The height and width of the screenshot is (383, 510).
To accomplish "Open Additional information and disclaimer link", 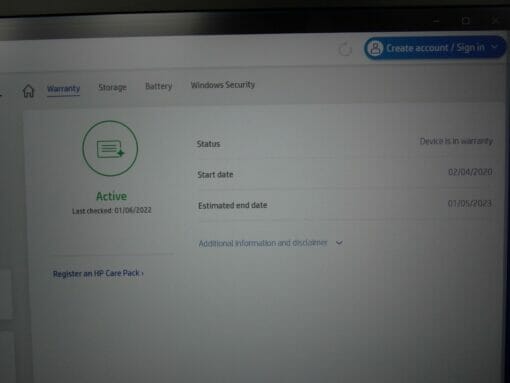I will (x=263, y=243).
